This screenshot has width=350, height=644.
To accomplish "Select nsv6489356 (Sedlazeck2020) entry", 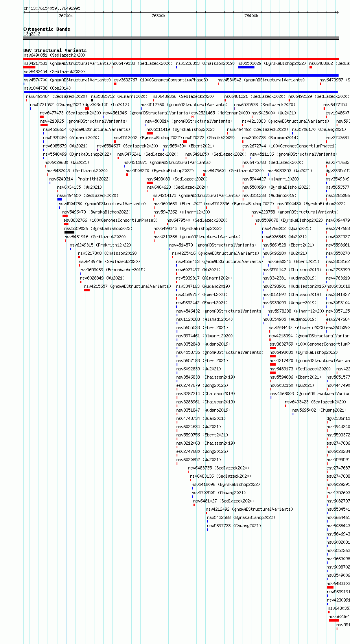I will tap(183, 97).
